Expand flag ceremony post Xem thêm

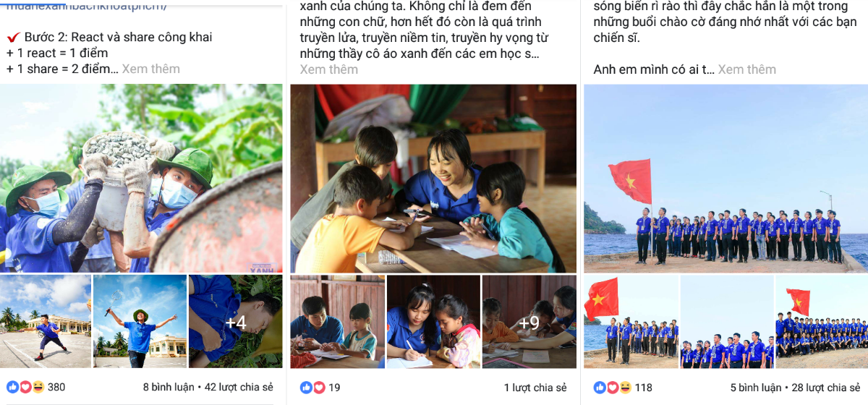pos(746,69)
